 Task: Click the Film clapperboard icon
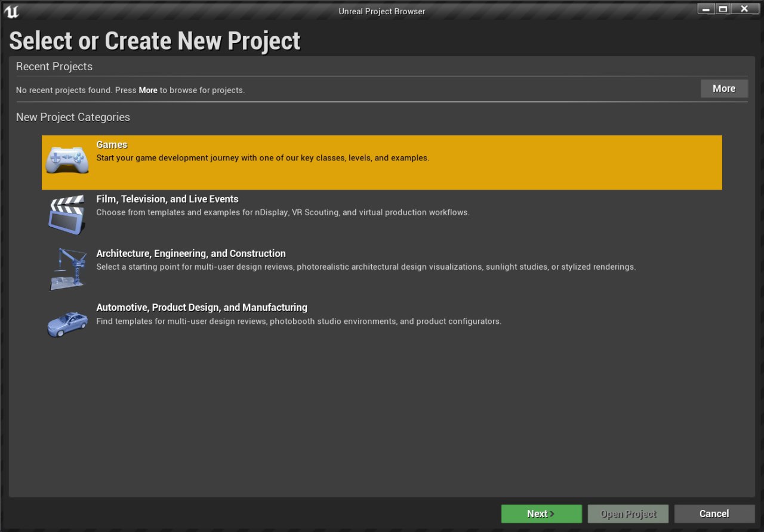(x=67, y=215)
